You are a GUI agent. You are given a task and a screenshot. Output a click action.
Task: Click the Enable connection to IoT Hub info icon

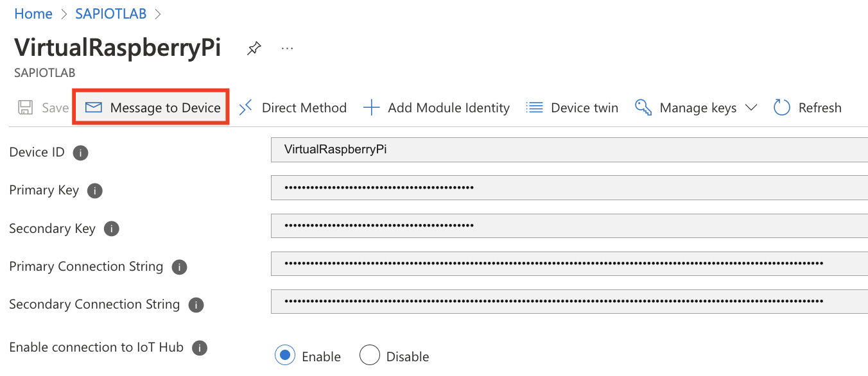point(200,347)
